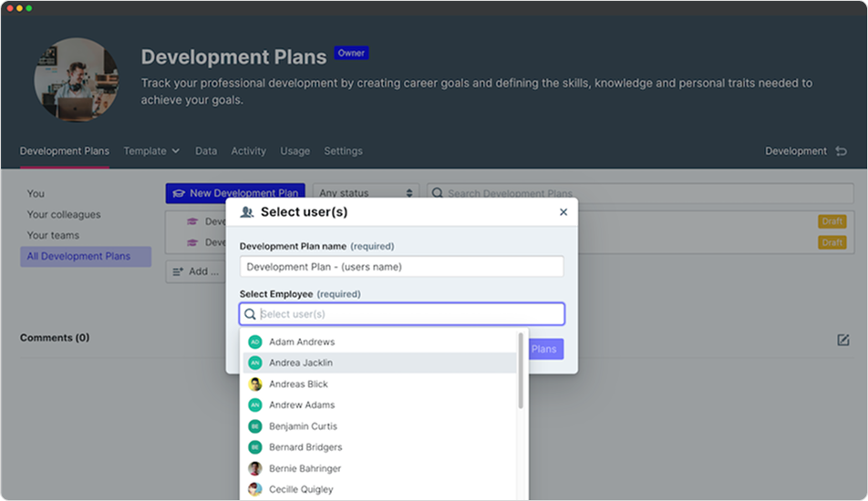
Task: Click the profile picture in header
Action: [76, 79]
